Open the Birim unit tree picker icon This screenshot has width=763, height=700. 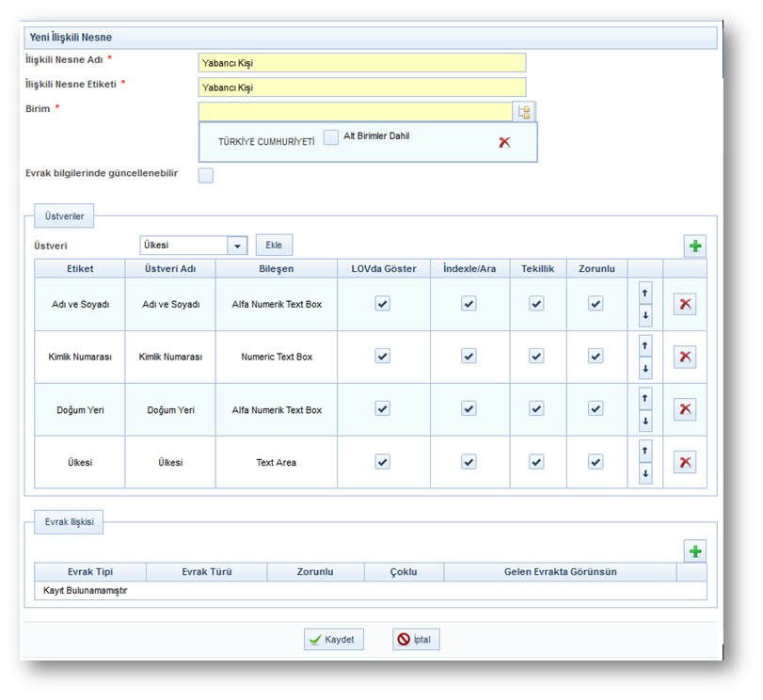(524, 112)
